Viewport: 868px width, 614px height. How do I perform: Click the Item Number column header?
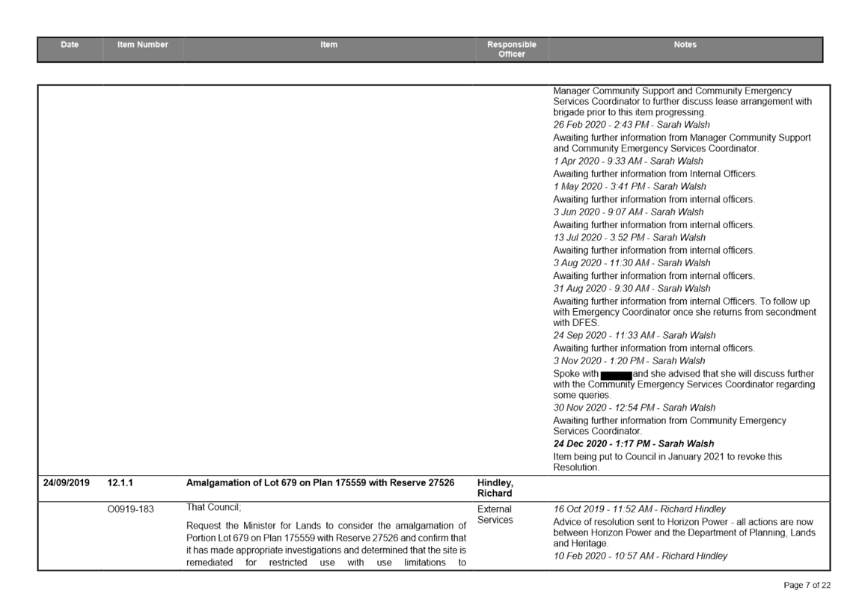(142, 50)
